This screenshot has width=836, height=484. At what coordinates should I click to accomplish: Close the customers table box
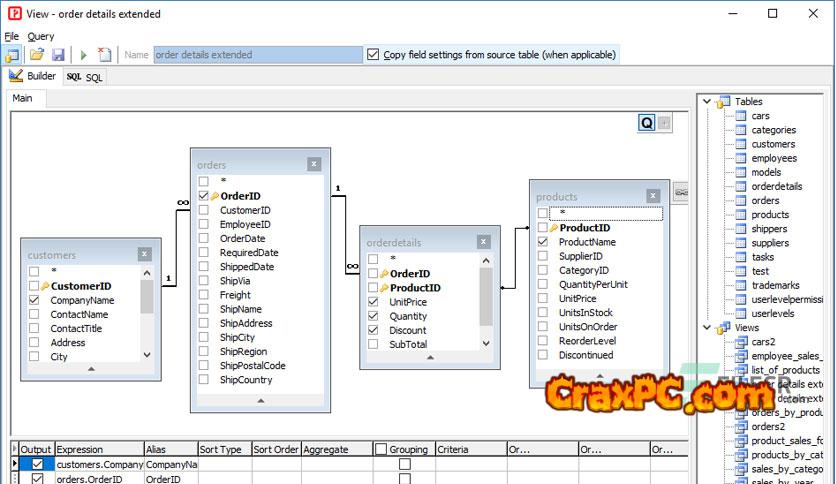144,255
